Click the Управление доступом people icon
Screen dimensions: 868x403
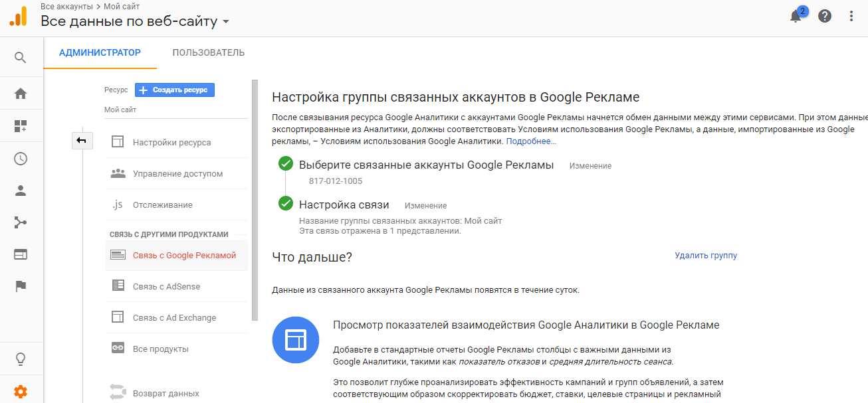118,173
